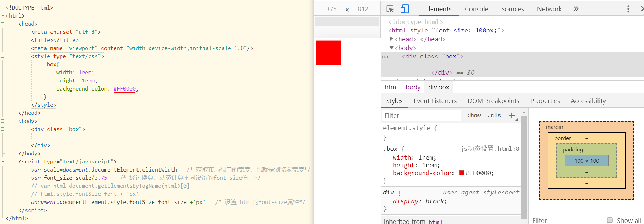644x224 pixels.
Task: Click the computed Filter input field
Action: 566,220
